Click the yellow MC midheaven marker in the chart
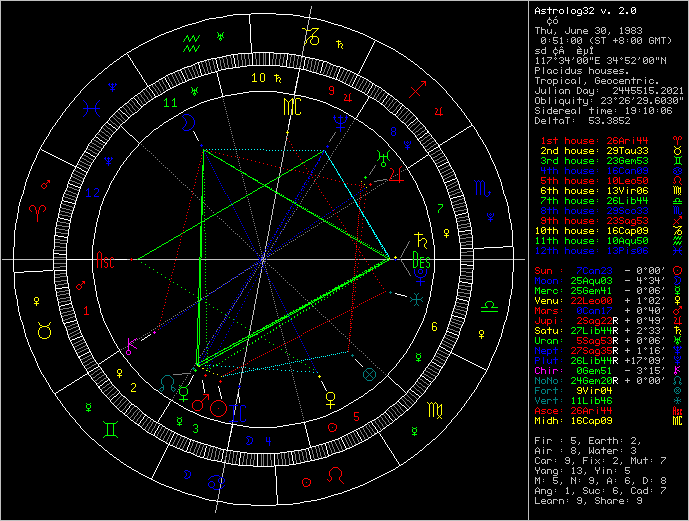The width and height of the screenshot is (689, 521). tap(290, 106)
